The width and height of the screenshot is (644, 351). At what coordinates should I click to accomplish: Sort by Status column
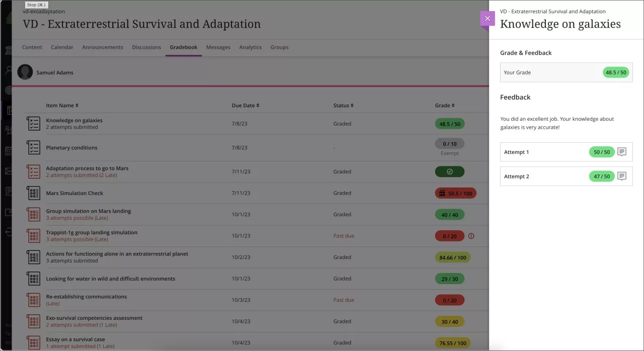click(343, 106)
